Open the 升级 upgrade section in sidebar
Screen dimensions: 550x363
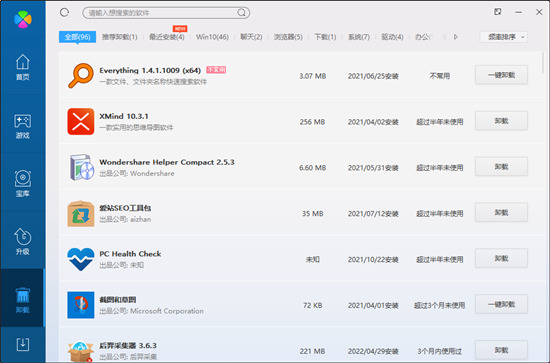(x=22, y=242)
